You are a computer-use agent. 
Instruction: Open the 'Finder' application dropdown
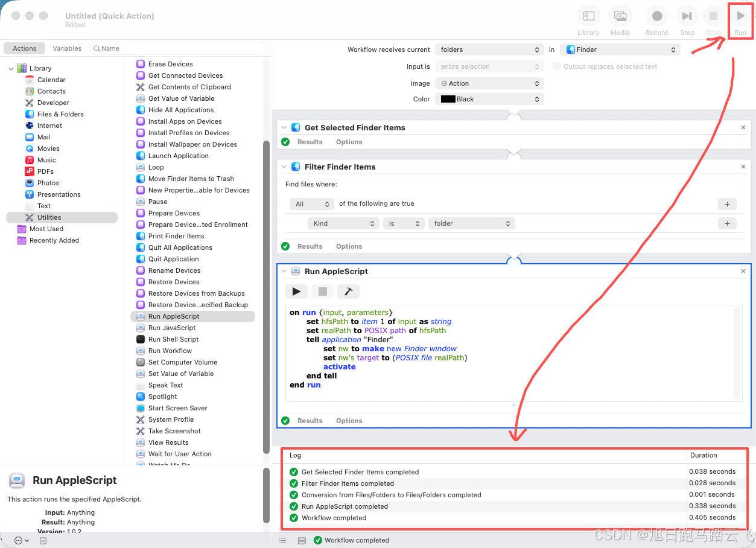pos(620,49)
